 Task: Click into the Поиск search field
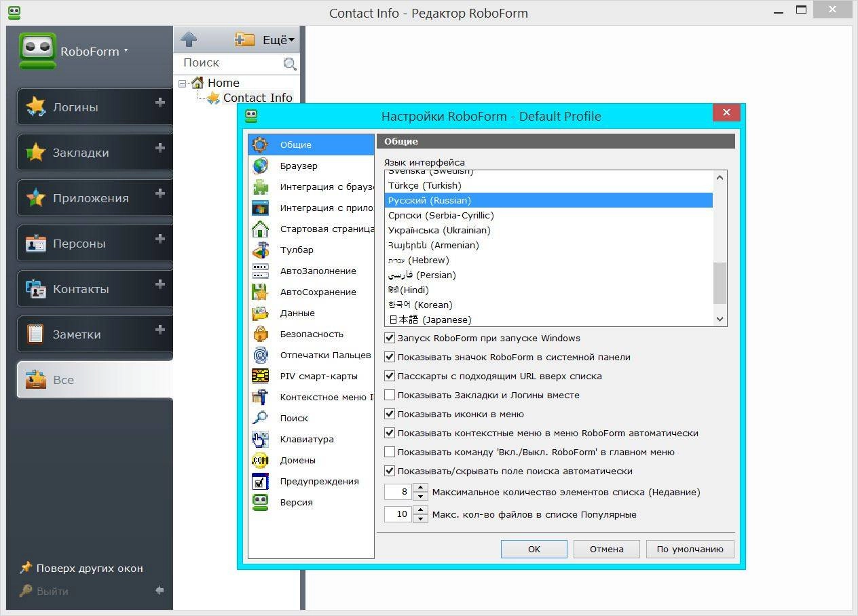pos(231,63)
